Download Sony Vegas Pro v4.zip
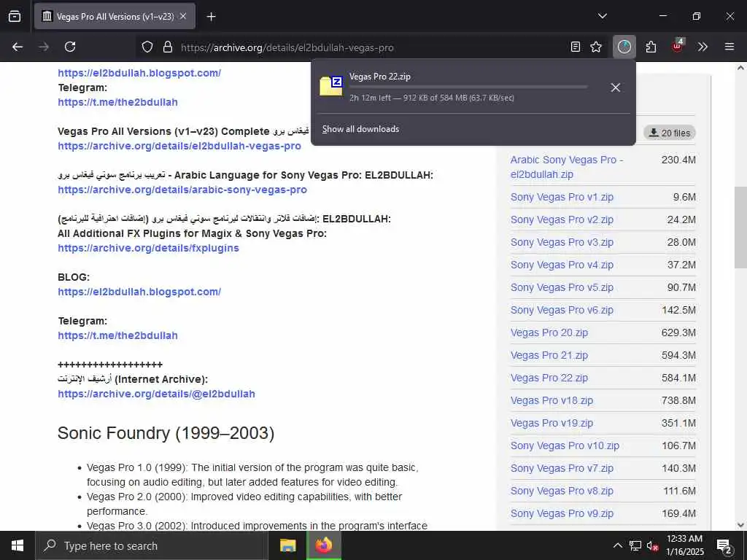This screenshot has height=560, width=747. [x=562, y=265]
